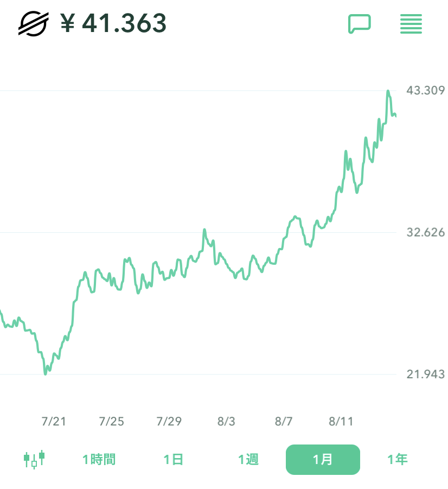Select the 1週 time range tab
448x489 pixels.
(x=248, y=460)
